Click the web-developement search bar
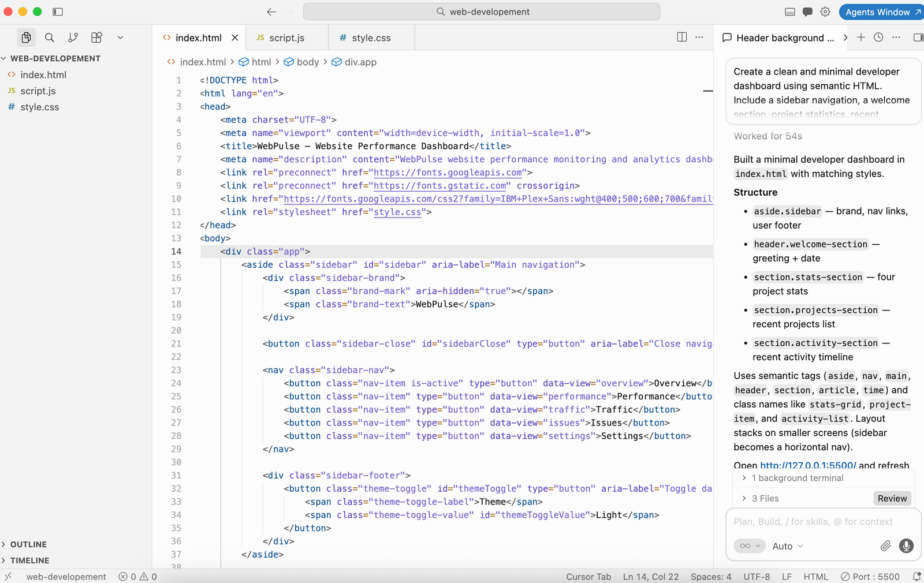The height and width of the screenshot is (583, 924). [x=482, y=12]
